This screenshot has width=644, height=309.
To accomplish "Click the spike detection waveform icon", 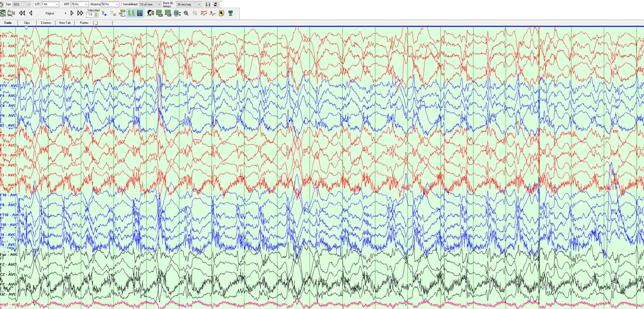I will (213, 13).
